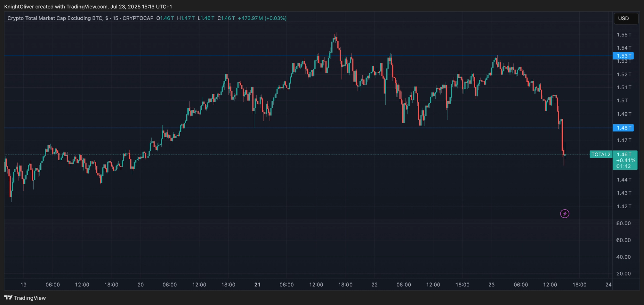Open the KnightOliver TradingView.com attribution header
The width and height of the screenshot is (644, 305).
click(88, 7)
